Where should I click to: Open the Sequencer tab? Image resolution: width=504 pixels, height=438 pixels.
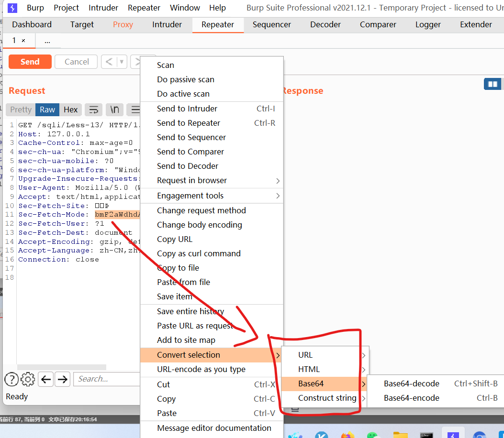pos(271,25)
